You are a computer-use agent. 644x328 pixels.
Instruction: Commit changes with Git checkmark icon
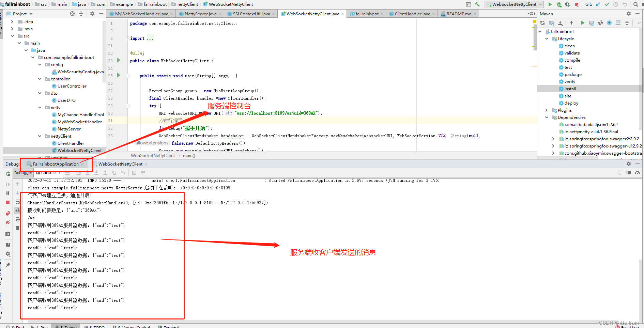607,4
